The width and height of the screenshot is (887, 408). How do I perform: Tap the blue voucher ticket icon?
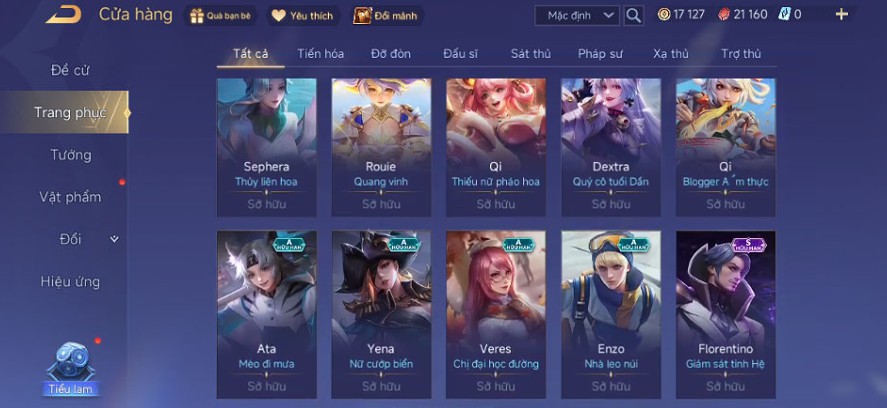coord(784,15)
